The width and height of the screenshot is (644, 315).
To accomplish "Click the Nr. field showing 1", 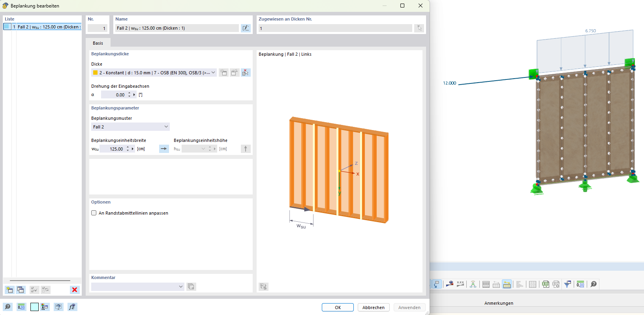I will 98,28.
